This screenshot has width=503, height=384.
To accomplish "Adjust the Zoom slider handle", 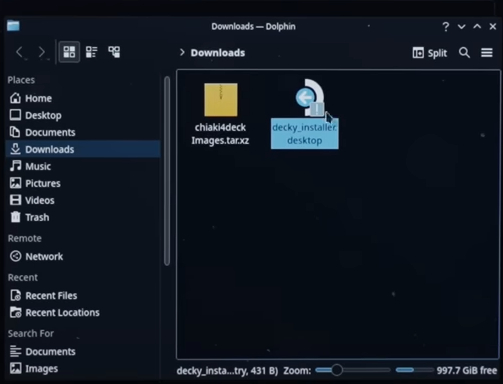I will [337, 370].
